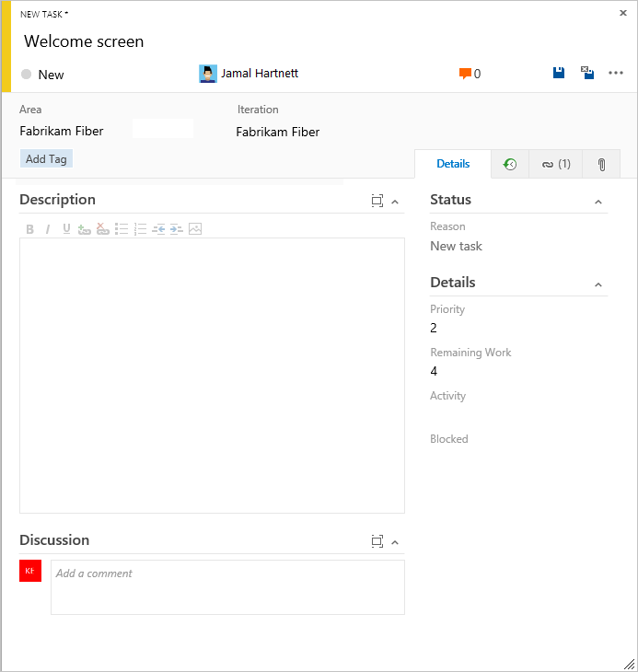Open the Links tab showing (1)
Screen dimensions: 638x672
point(556,164)
